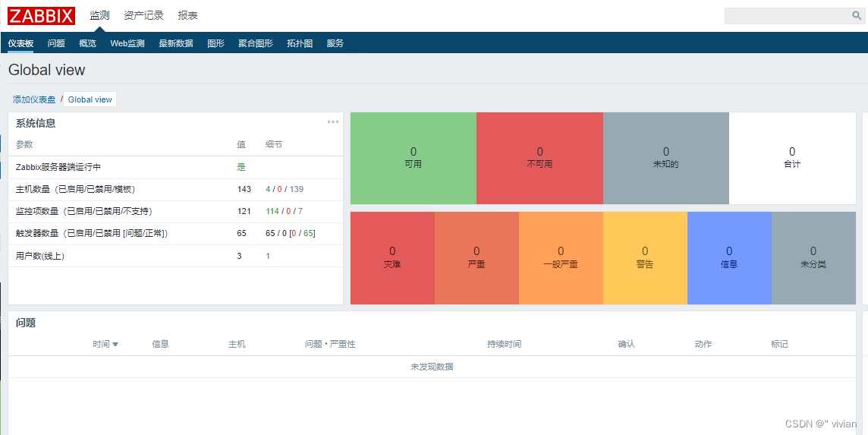Click the 参数 column header

(24, 145)
